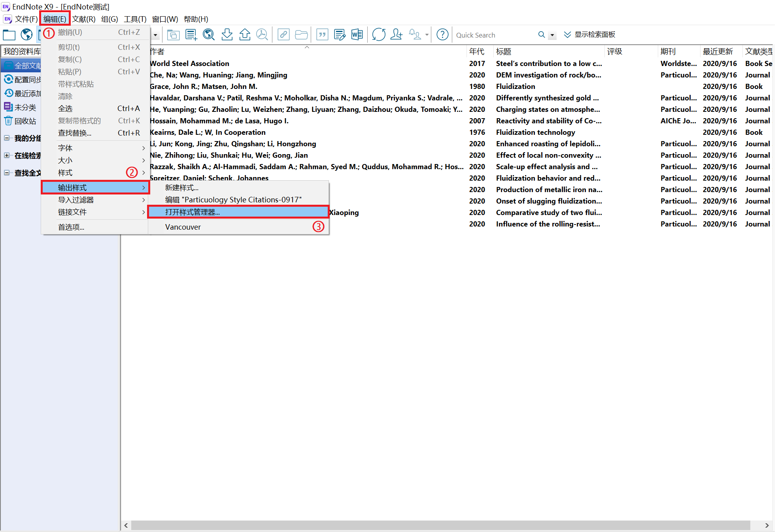Expand the 在线检索 group tree
The image size is (778, 532).
[x=7, y=155]
